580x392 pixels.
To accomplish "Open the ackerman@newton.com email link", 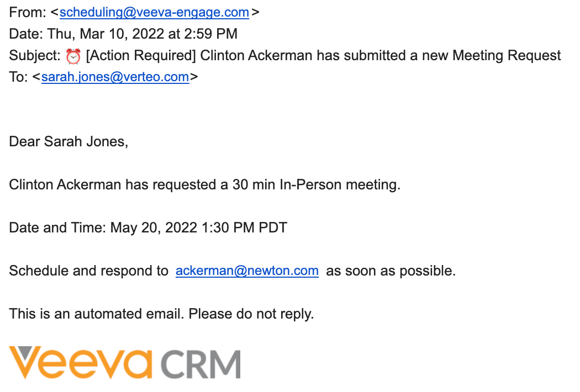I will click(247, 271).
